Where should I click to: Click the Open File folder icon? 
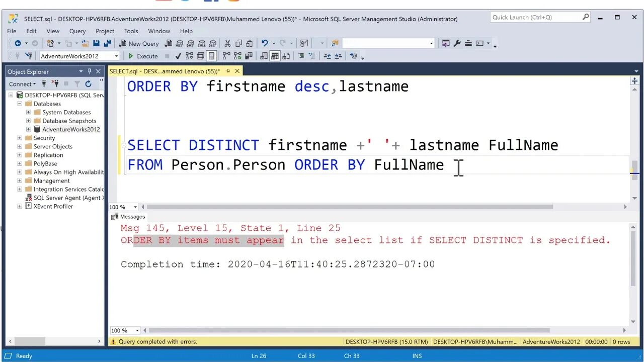pos(86,44)
